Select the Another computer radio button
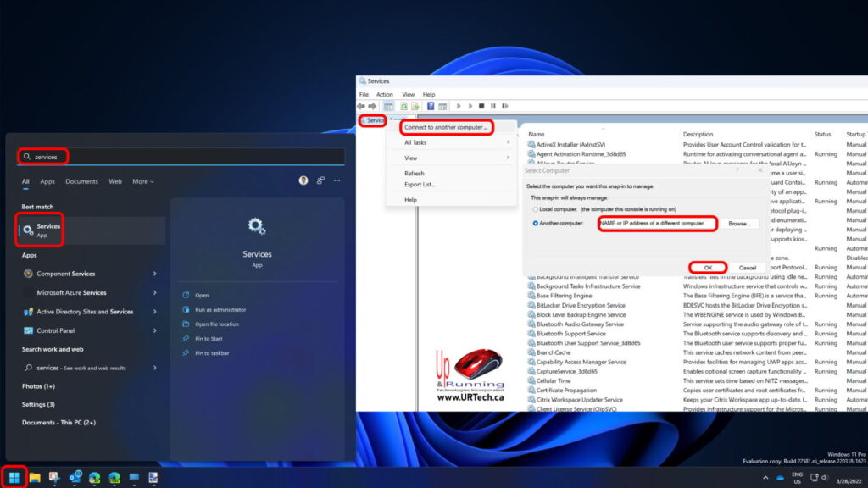The width and height of the screenshot is (868, 488). pyautogui.click(x=535, y=223)
